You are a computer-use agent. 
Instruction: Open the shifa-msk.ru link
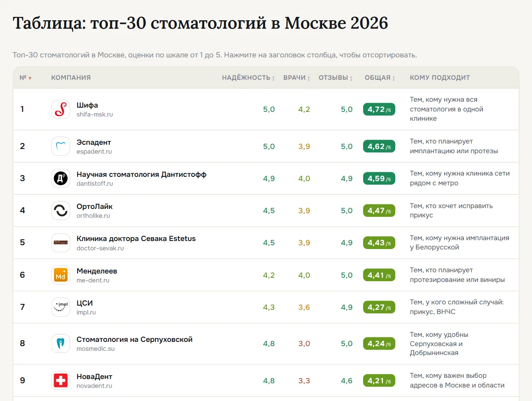[95, 114]
